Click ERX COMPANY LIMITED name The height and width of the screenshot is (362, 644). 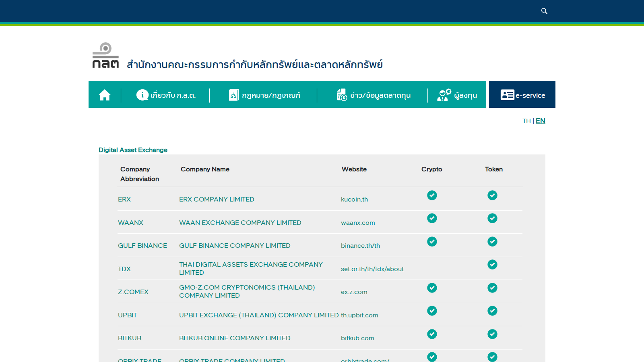tap(217, 200)
